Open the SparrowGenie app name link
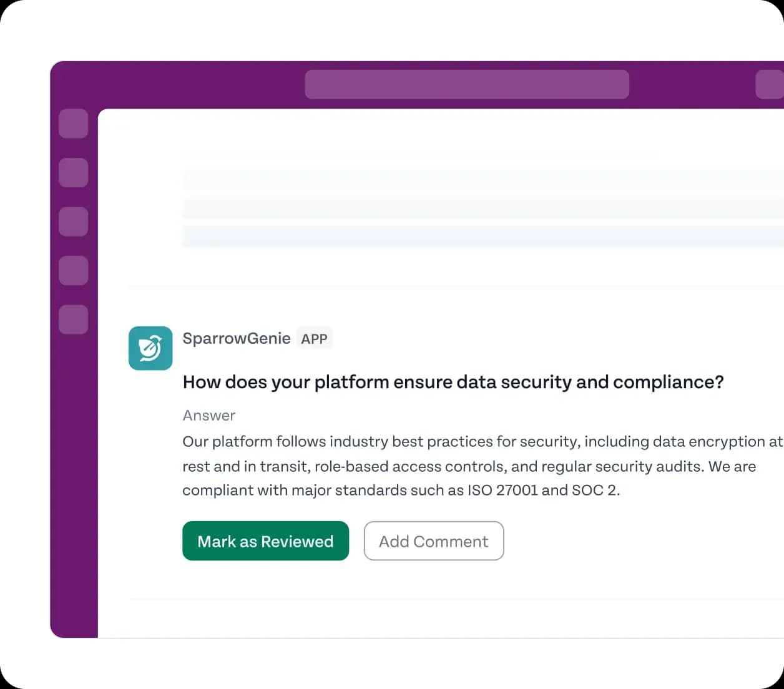 237,338
